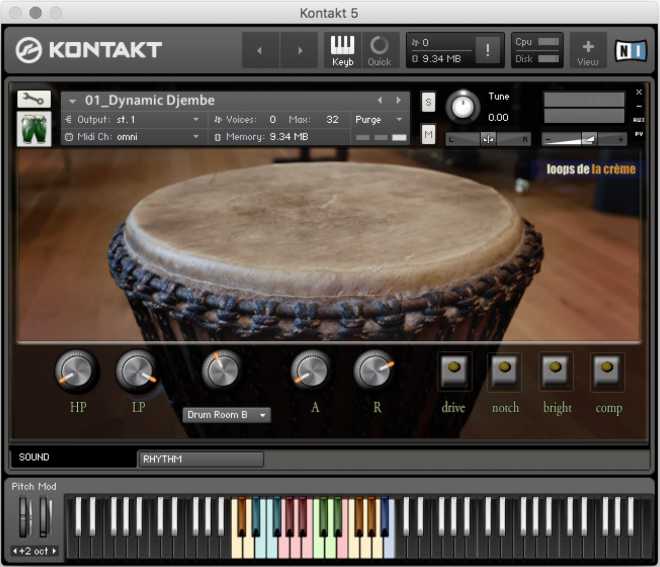Select the next instrument preset arrow
Viewport: 660px width, 567px height.
[x=398, y=100]
